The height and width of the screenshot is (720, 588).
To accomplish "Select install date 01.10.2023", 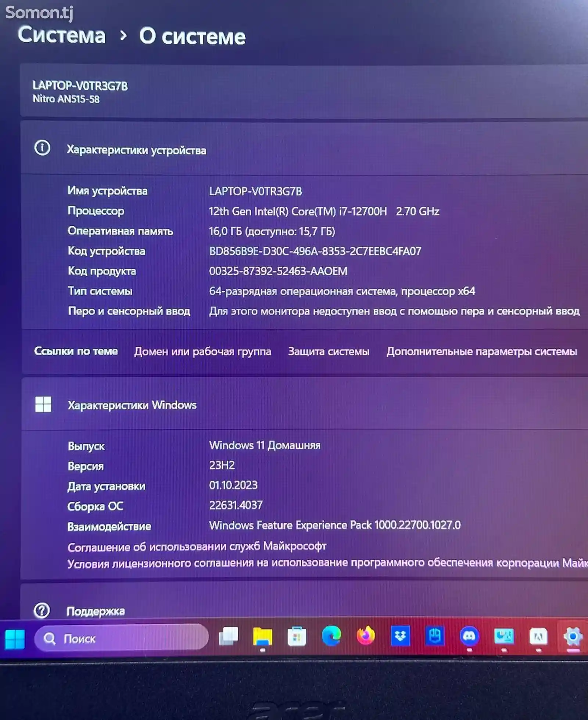I will [x=233, y=485].
